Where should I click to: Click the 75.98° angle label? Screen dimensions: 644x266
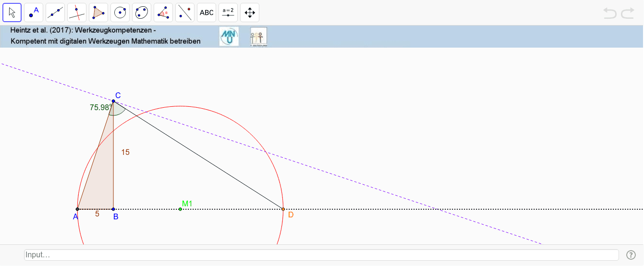pos(101,108)
